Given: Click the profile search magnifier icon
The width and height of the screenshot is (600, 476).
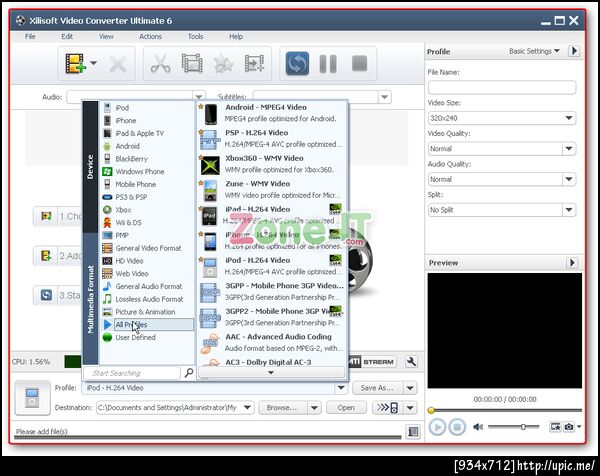Looking at the screenshot, I should [x=189, y=373].
